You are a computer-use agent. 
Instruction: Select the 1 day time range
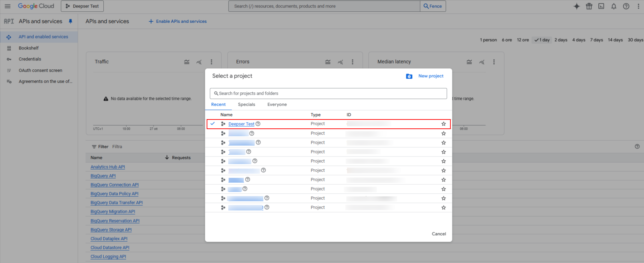[542, 40]
